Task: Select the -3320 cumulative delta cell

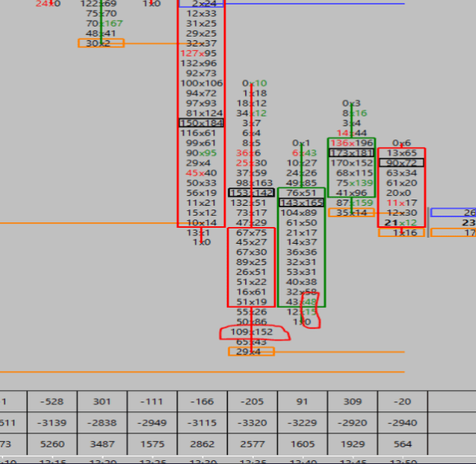Action: 252,423
